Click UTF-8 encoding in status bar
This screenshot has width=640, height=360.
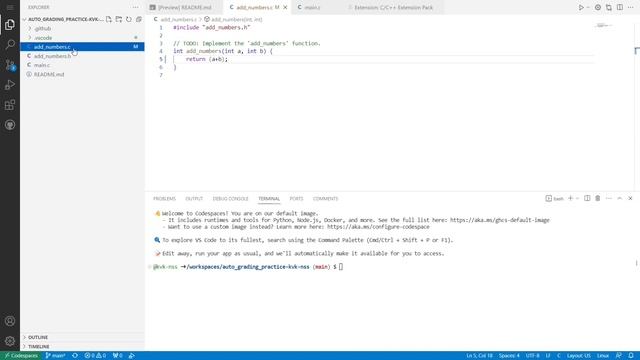tap(533, 356)
